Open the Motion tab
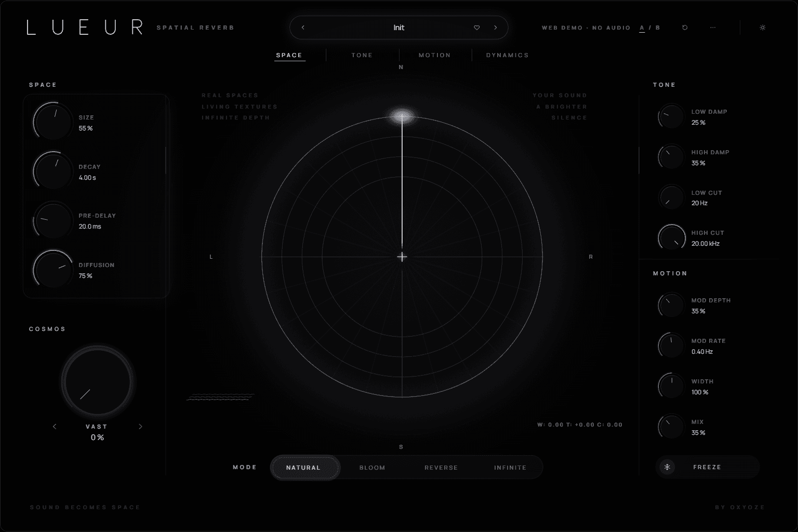Viewport: 798px width, 532px height. (435, 55)
